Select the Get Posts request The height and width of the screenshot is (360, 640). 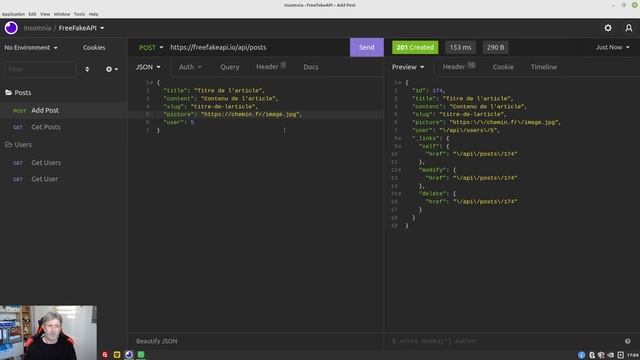pos(64,127)
